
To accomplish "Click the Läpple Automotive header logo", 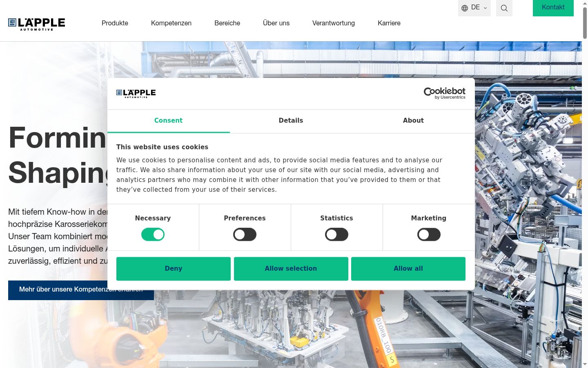I will point(37,24).
